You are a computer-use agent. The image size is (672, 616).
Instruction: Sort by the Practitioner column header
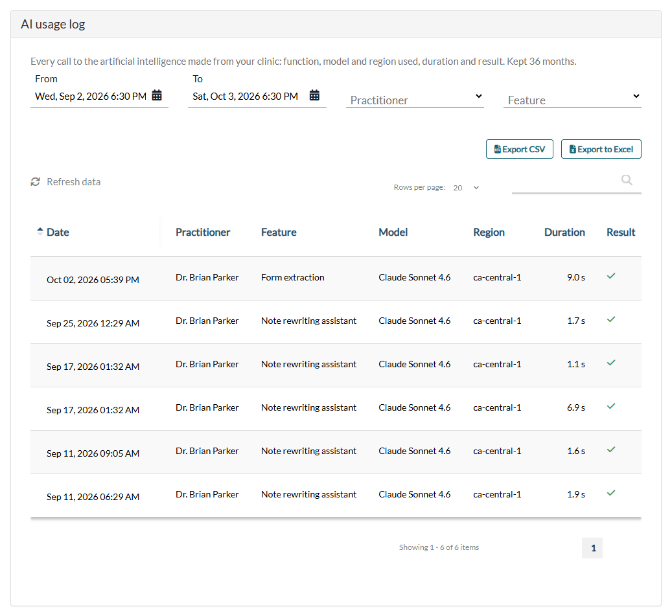click(203, 232)
